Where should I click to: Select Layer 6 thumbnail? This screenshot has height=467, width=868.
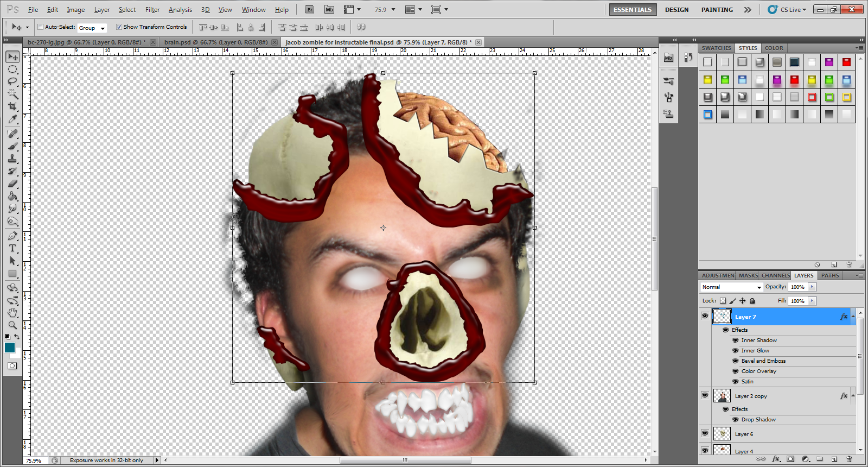722,433
